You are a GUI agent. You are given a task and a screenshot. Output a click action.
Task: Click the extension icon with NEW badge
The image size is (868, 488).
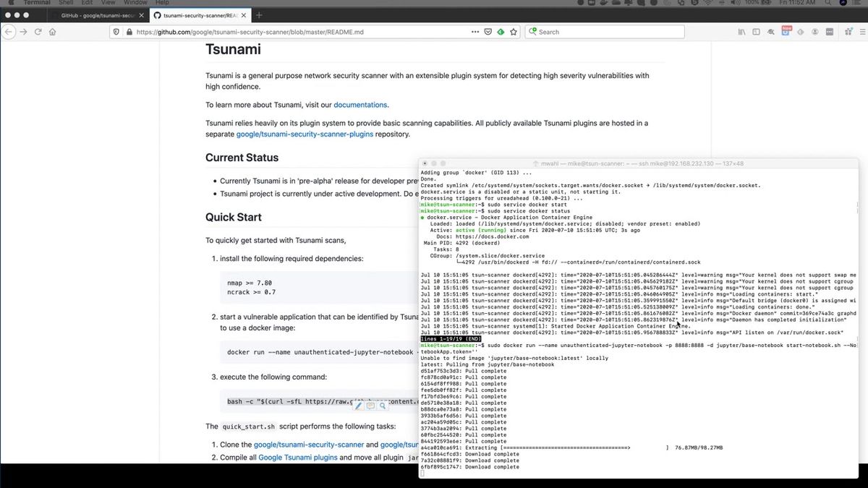[786, 32]
